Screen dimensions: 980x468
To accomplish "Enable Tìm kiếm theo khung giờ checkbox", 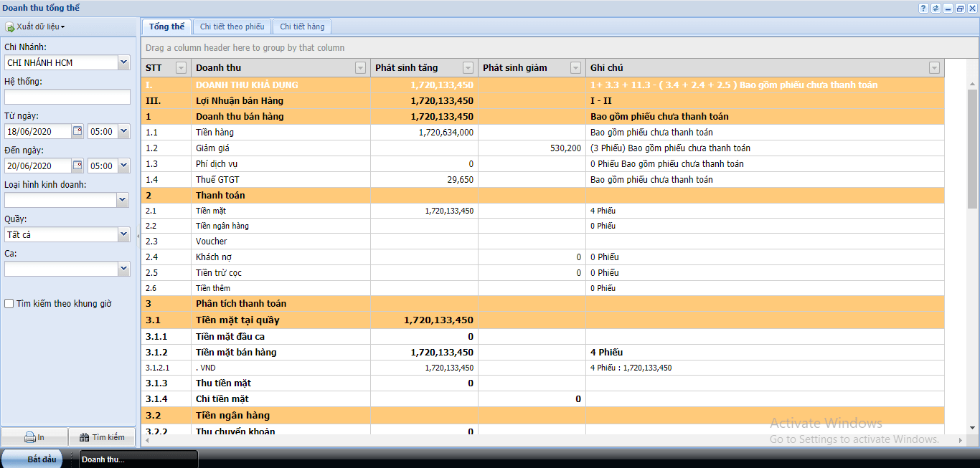I will pos(9,304).
